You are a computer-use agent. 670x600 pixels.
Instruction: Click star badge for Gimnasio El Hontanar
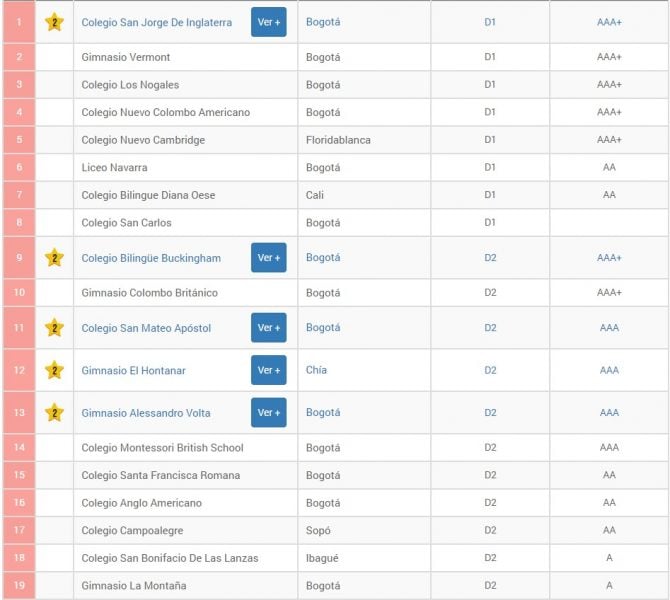click(x=54, y=370)
